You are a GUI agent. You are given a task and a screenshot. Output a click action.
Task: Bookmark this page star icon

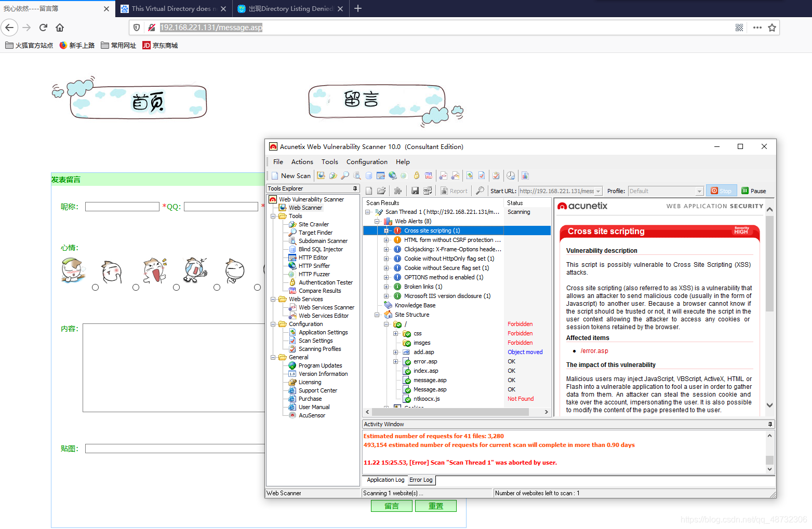click(x=772, y=28)
